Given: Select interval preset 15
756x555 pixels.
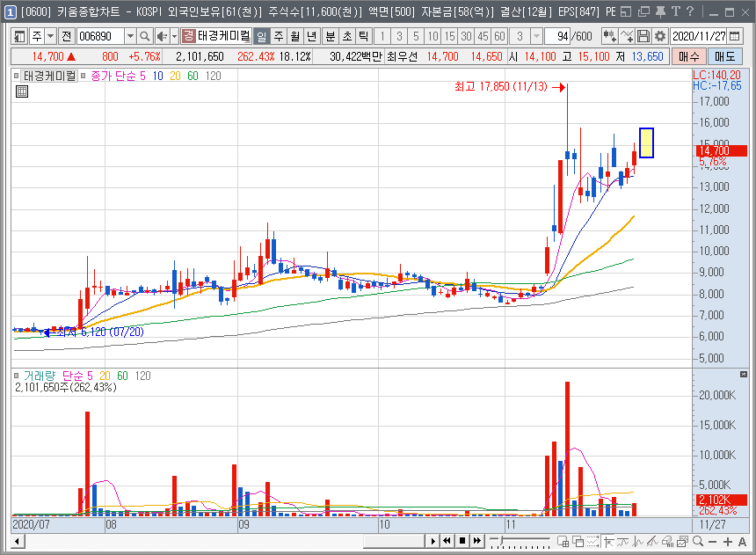Looking at the screenshot, I should [x=450, y=36].
